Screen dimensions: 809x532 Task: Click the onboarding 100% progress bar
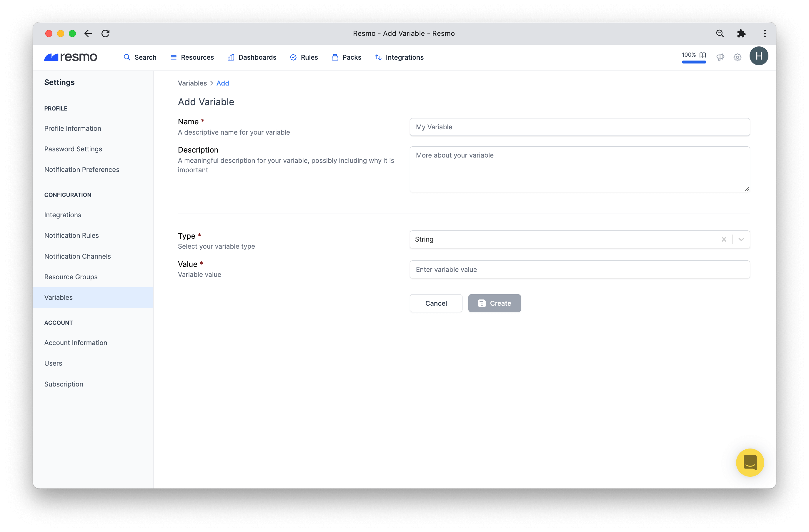(694, 62)
